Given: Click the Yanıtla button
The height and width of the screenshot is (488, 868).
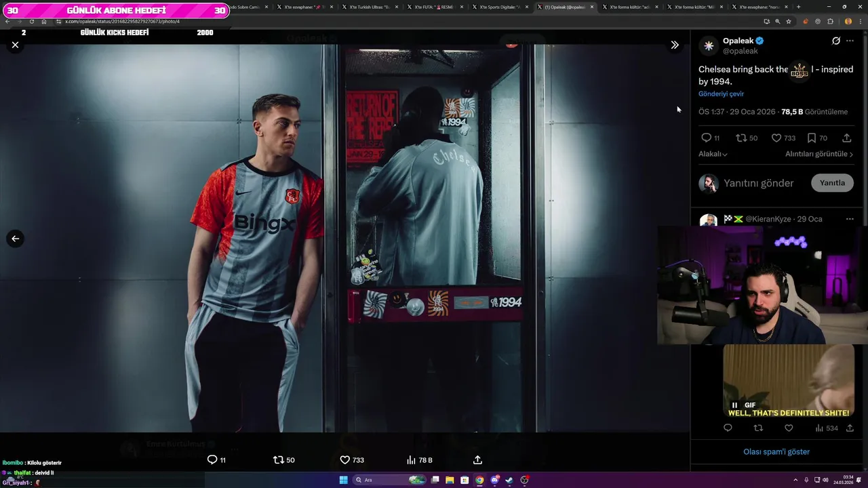Looking at the screenshot, I should tap(832, 183).
